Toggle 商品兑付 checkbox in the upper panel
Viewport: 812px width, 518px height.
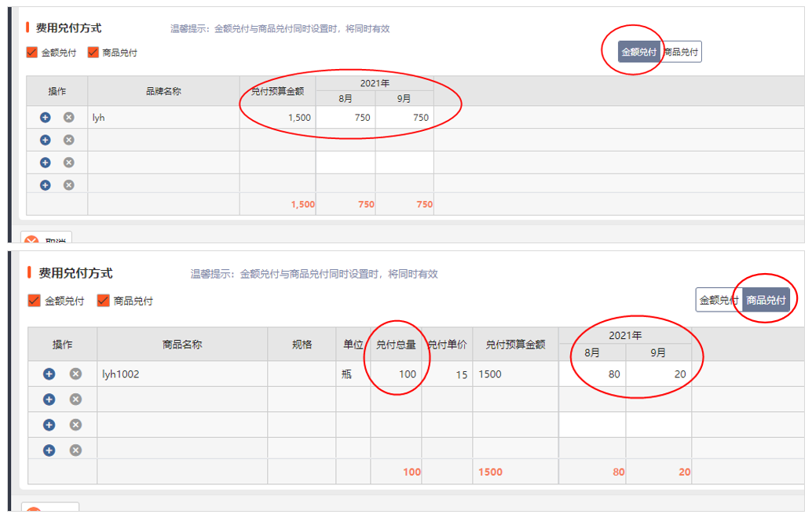click(x=93, y=53)
